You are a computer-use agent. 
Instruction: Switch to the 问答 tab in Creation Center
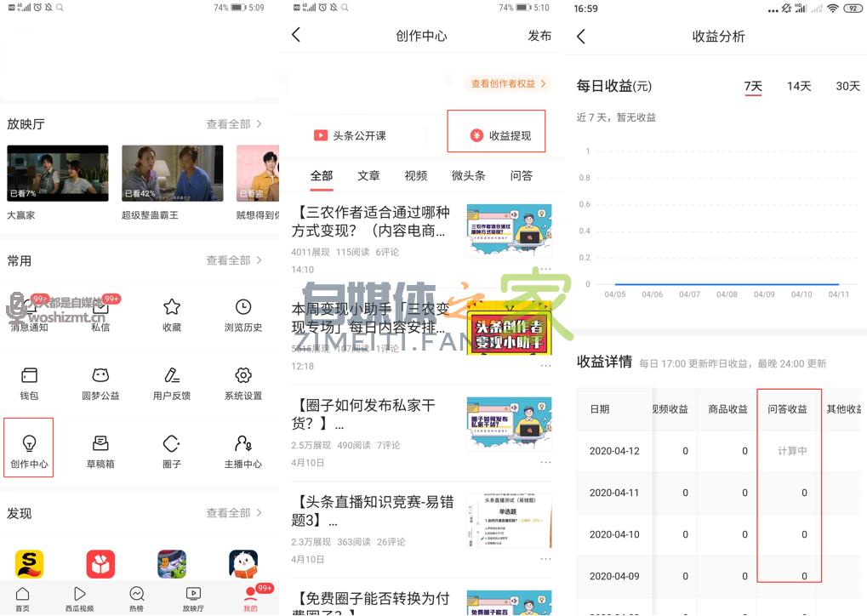(522, 176)
